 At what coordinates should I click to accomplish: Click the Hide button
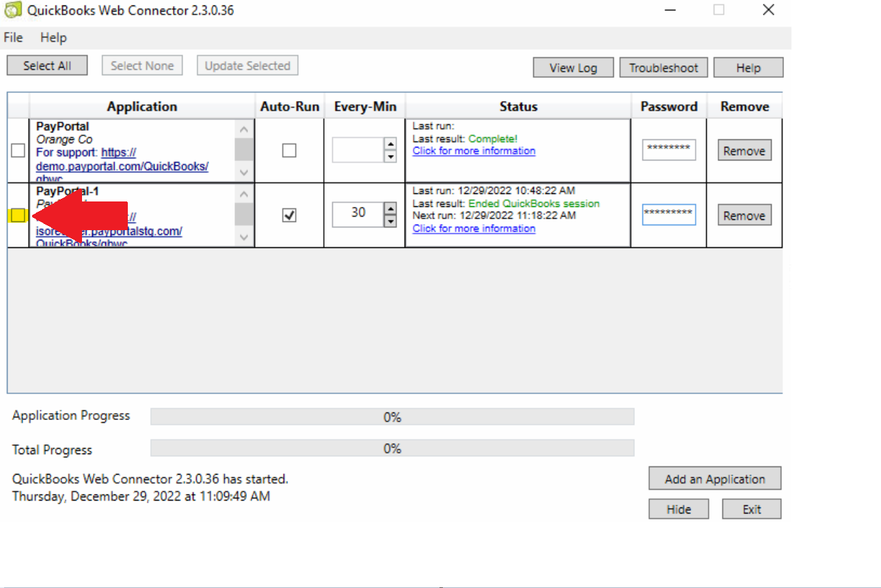coord(679,509)
